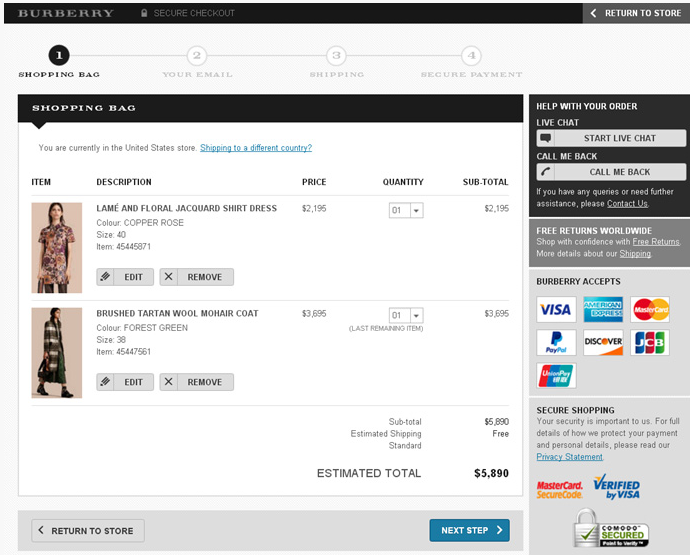Click the MasterCard SecureCode badge
This screenshot has width=690, height=555.
coord(560,489)
